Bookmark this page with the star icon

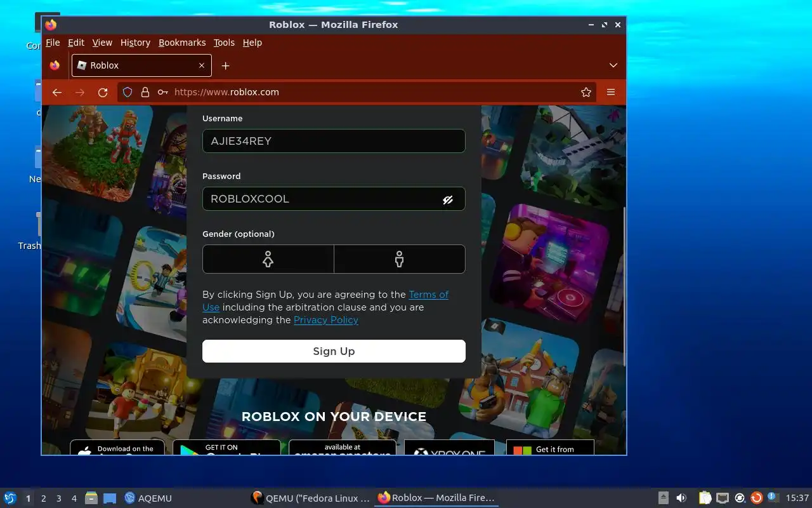(586, 92)
